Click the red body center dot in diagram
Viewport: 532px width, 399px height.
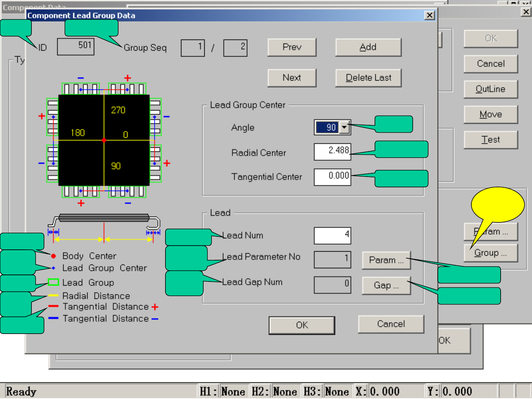click(104, 140)
